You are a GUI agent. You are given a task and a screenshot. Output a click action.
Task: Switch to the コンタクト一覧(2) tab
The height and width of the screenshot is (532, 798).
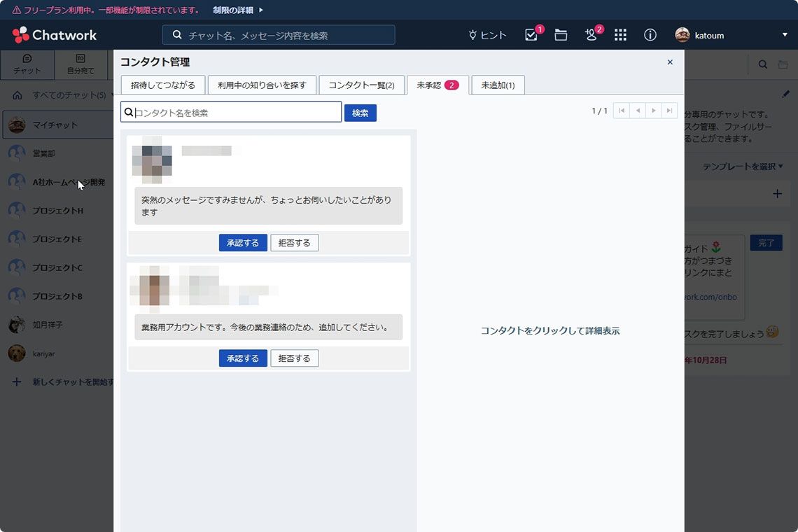pos(362,84)
